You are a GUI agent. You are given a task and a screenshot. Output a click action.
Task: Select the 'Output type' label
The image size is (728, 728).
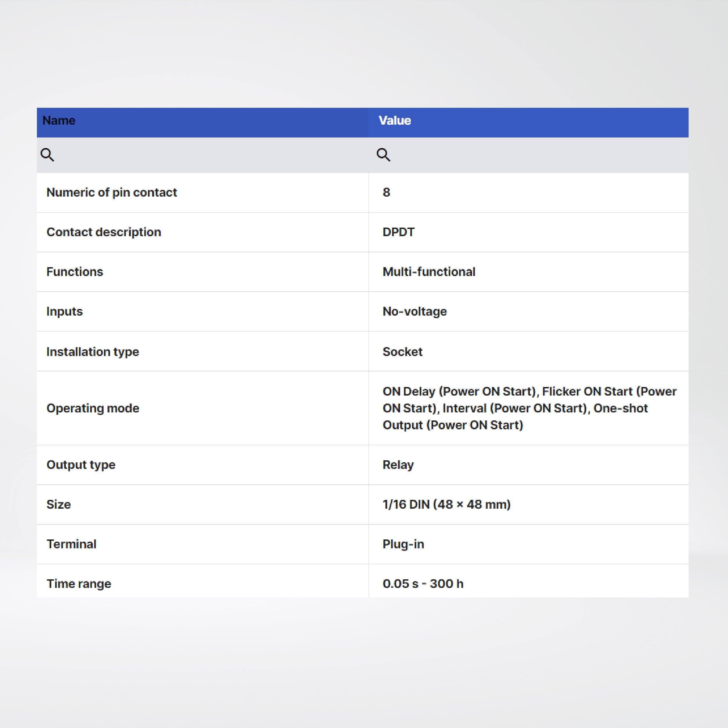tap(81, 465)
